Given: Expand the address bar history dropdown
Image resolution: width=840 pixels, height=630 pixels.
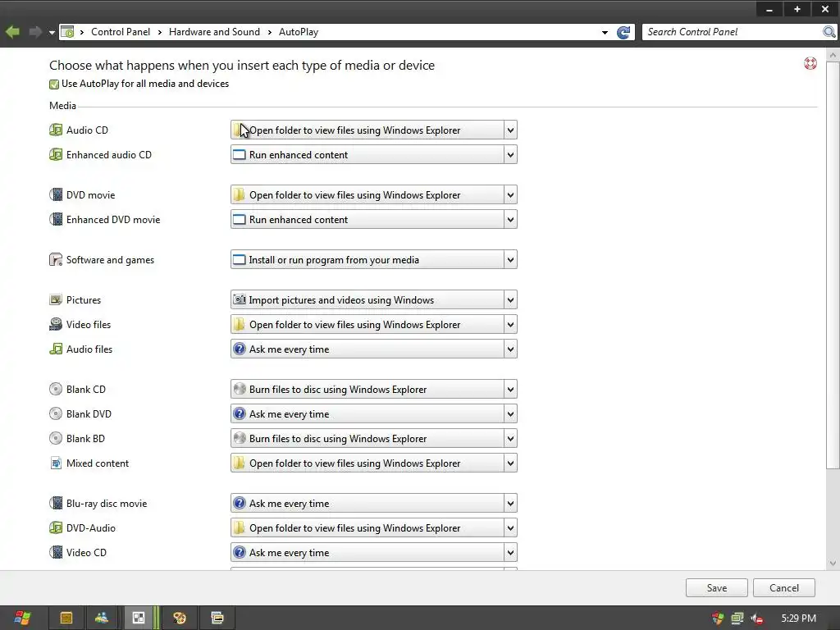Looking at the screenshot, I should click(x=605, y=33).
